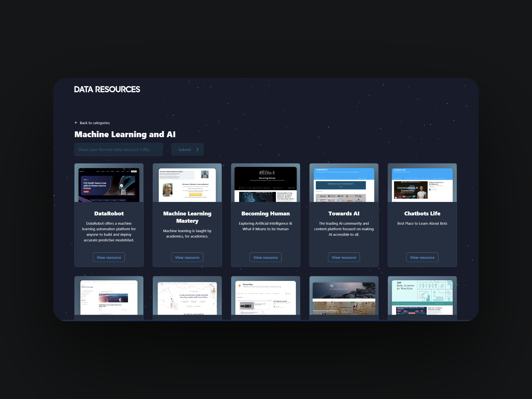The width and height of the screenshot is (532, 399).
Task: Open the DataRobot website thumbnail
Action: click(109, 185)
